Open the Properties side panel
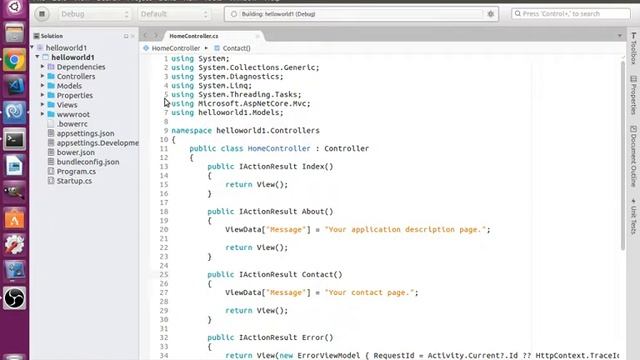 [x=633, y=95]
